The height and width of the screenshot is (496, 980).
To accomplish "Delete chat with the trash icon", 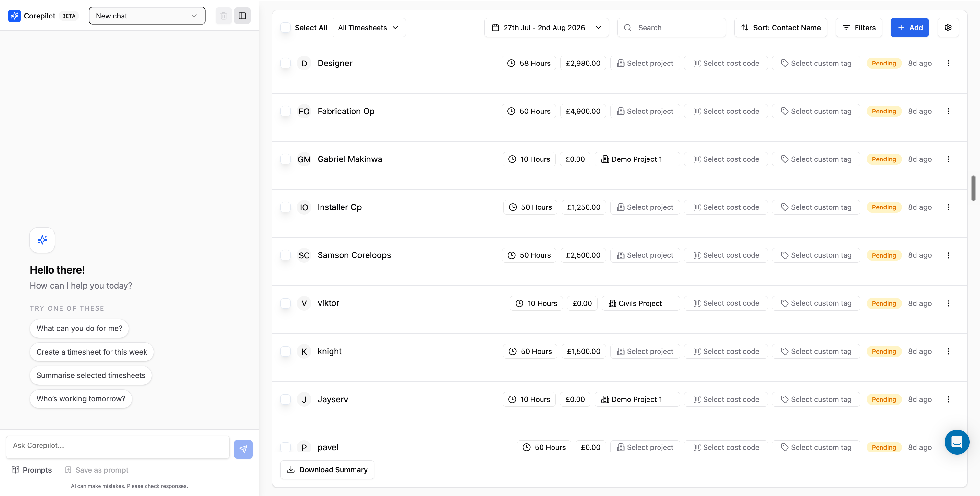I will (x=223, y=16).
